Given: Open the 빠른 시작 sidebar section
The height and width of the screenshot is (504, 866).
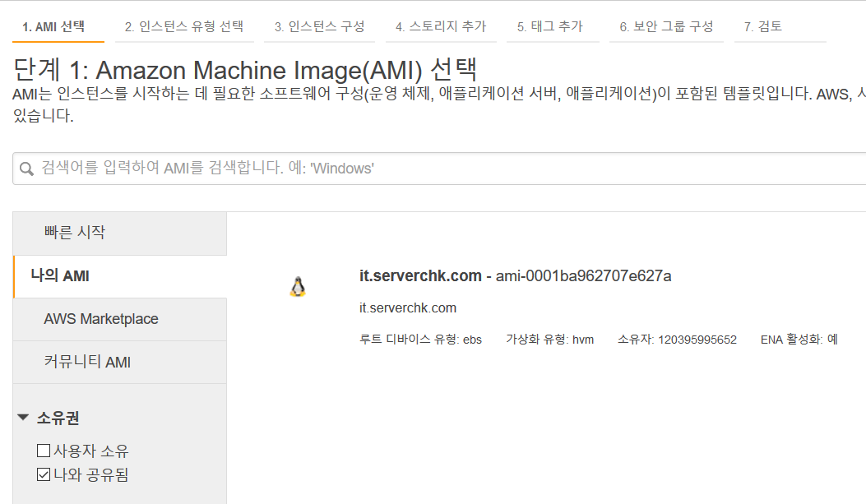Looking at the screenshot, I should pyautogui.click(x=120, y=233).
